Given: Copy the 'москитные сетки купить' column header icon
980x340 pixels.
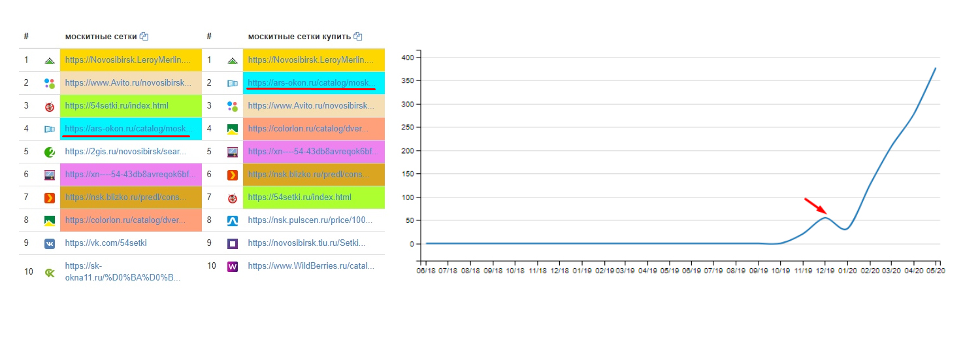Looking at the screenshot, I should 357,37.
